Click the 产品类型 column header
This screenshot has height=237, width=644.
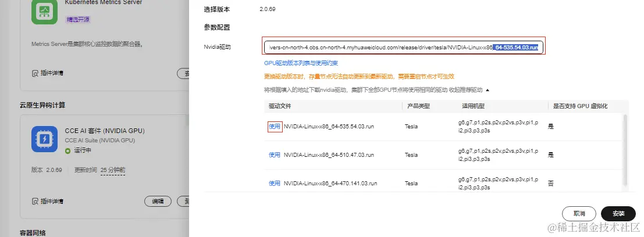[x=418, y=106]
